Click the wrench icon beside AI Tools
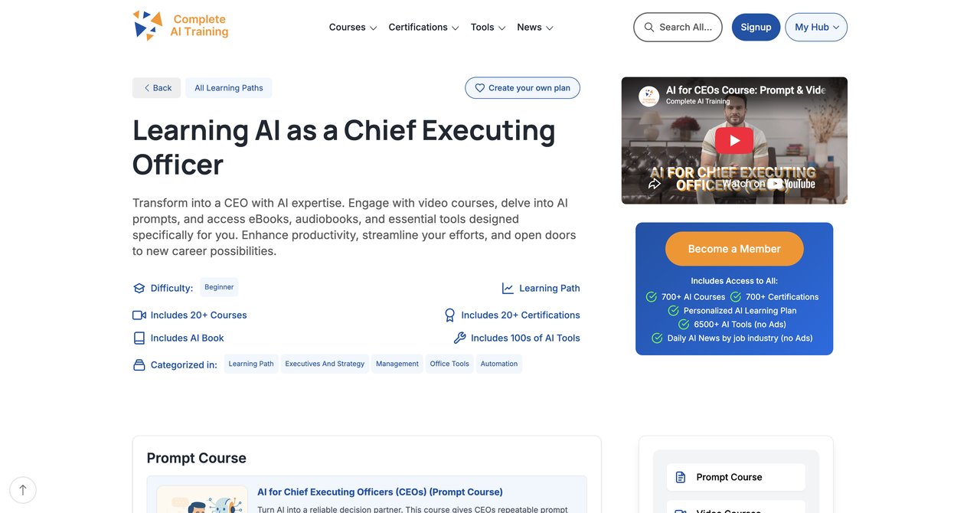 click(x=460, y=338)
